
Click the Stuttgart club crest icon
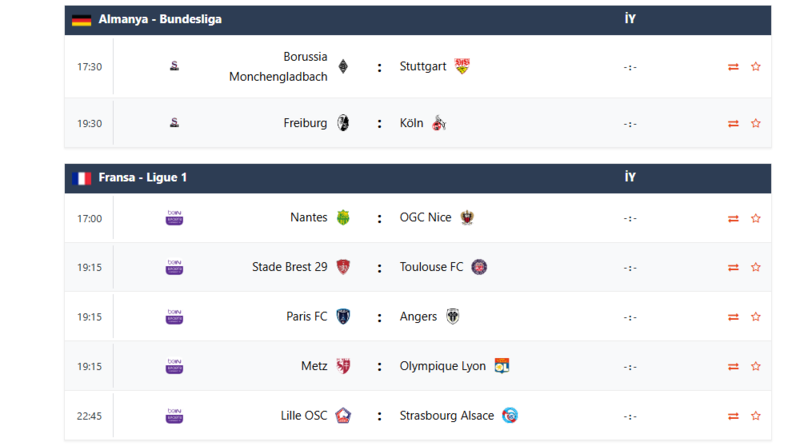tap(462, 66)
